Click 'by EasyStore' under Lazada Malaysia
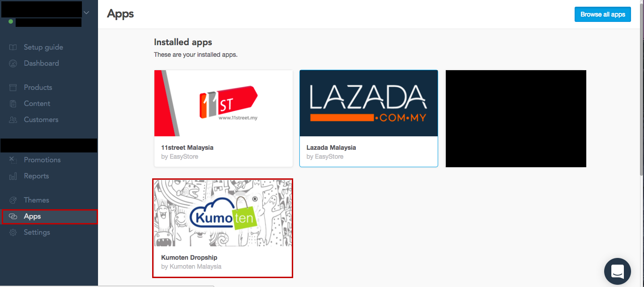The width and height of the screenshot is (644, 287). point(325,157)
